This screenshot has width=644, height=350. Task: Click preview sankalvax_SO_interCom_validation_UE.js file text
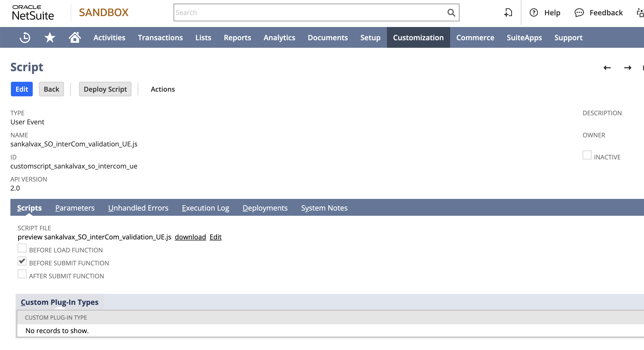[x=94, y=237]
